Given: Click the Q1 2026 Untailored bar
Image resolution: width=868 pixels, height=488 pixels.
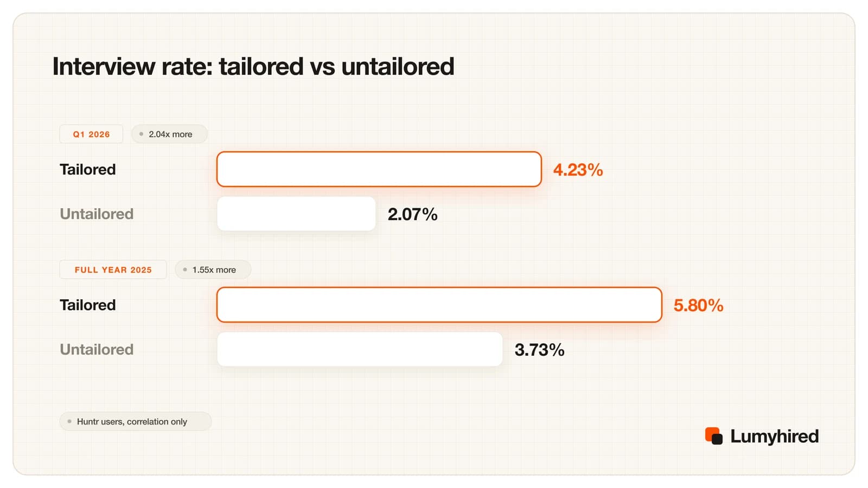Looking at the screenshot, I should tap(296, 214).
